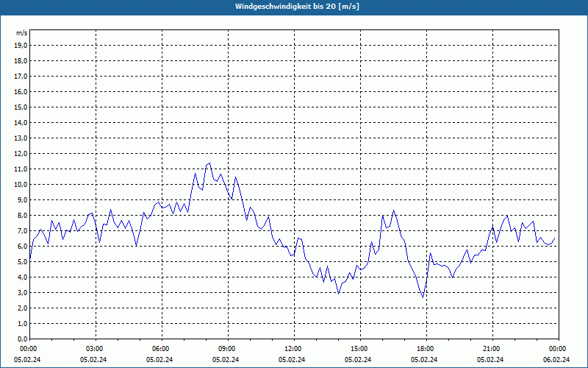
Task: Select the '05.02.24' date under '12:00'
Action: pyautogui.click(x=292, y=359)
